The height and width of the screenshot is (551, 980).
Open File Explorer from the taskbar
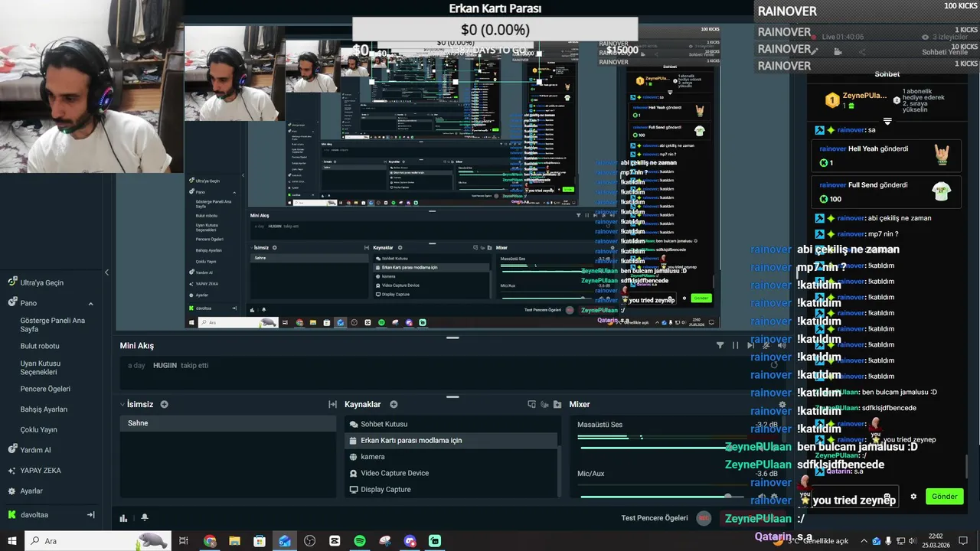pos(234,541)
